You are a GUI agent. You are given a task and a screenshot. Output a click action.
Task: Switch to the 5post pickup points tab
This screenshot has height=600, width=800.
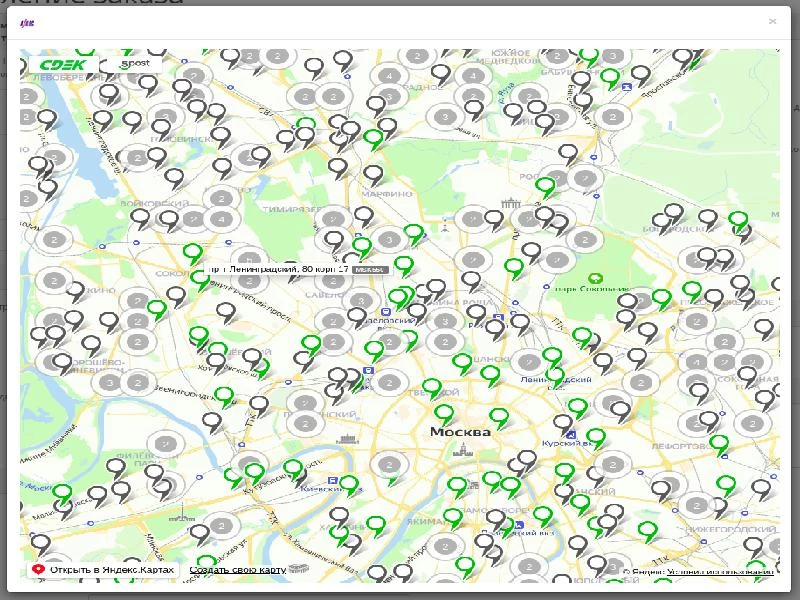point(135,64)
